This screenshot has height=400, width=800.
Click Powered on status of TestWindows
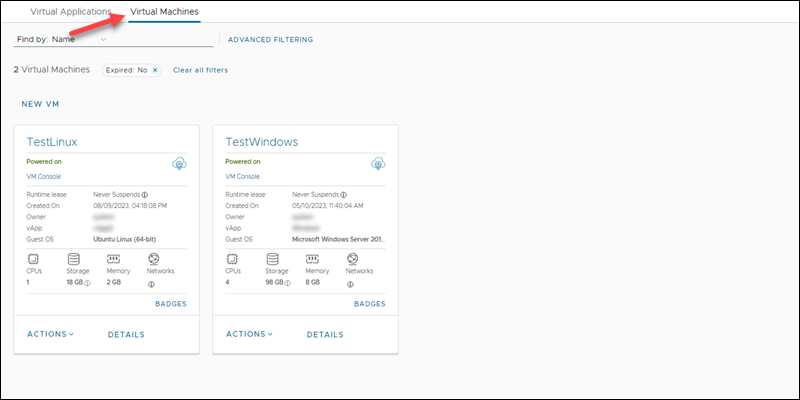point(243,162)
